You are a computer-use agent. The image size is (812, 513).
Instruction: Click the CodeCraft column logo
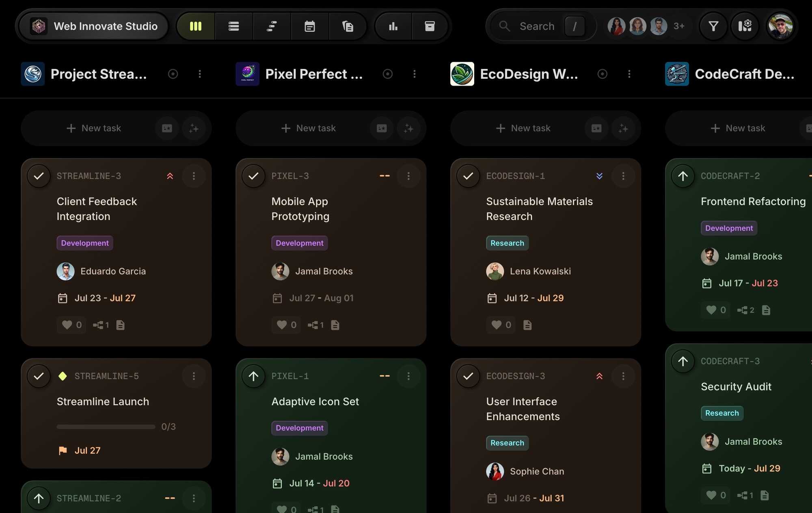point(677,74)
